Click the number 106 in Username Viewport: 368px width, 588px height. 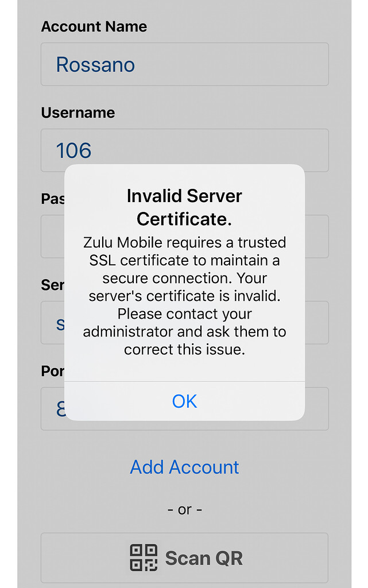[x=74, y=151]
